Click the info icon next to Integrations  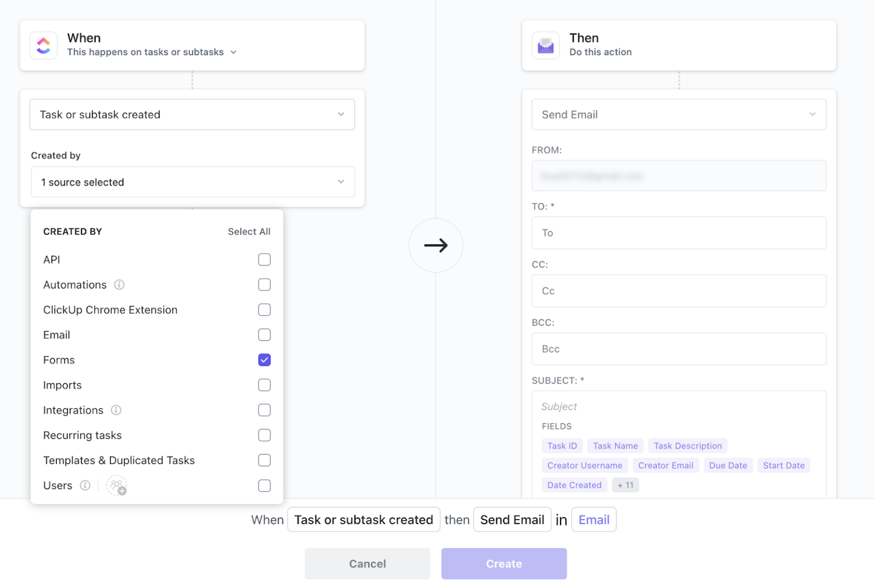116,410
